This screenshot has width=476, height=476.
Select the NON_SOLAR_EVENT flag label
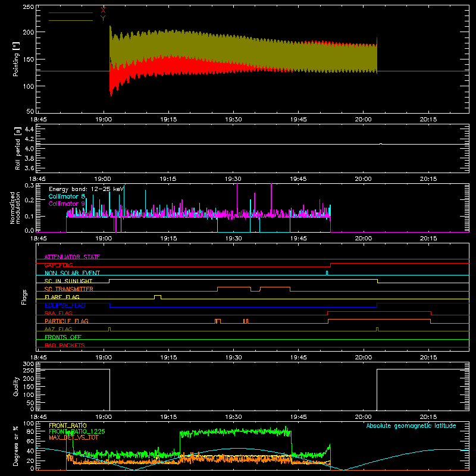click(x=72, y=273)
